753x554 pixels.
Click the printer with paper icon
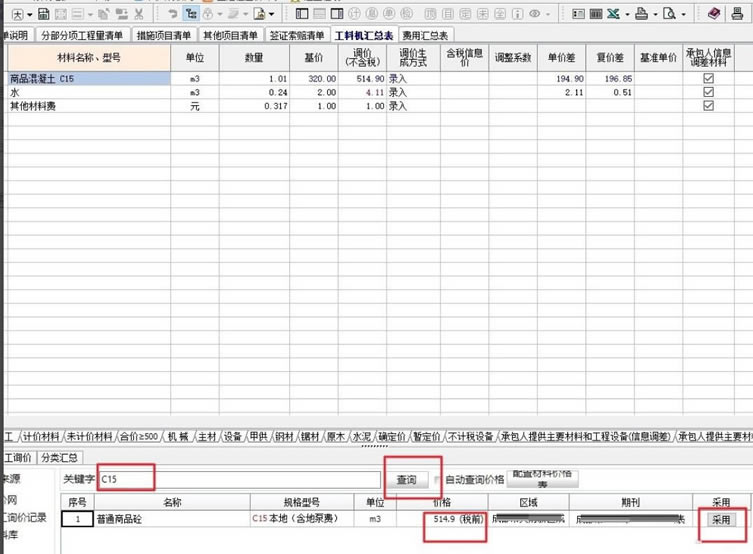pyautogui.click(x=641, y=14)
